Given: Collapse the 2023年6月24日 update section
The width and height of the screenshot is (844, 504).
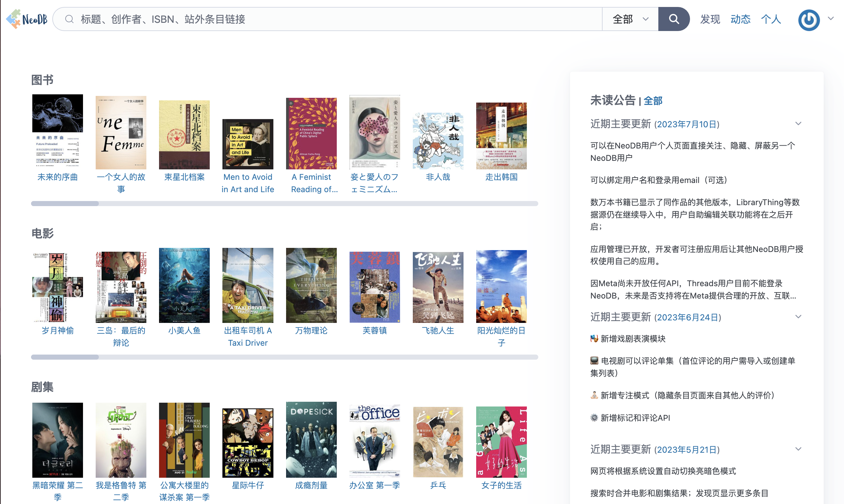Looking at the screenshot, I should [798, 317].
